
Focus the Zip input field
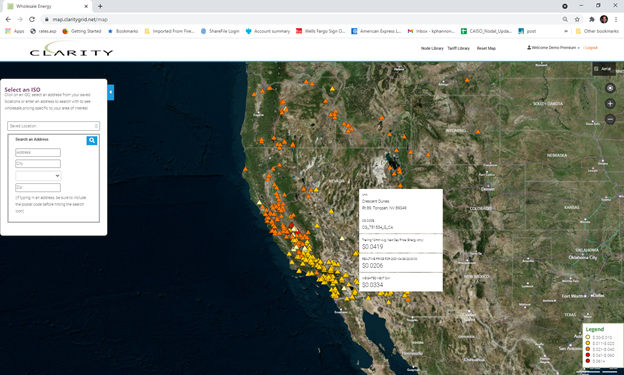[x=38, y=187]
